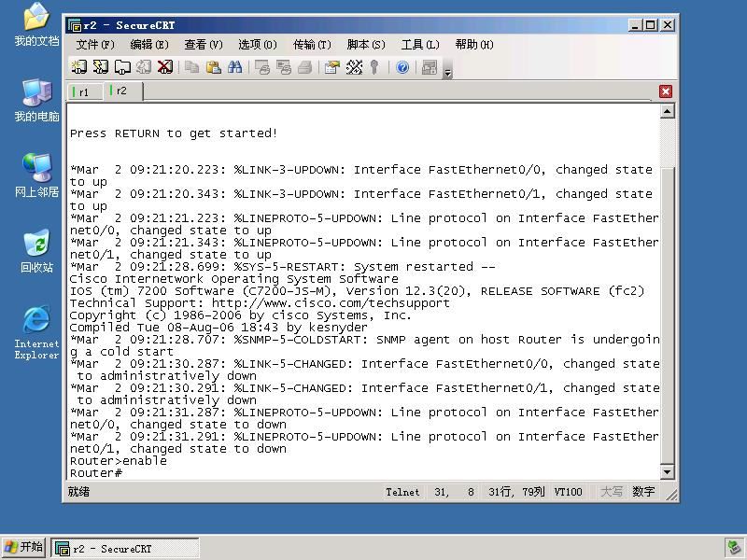Viewport: 747px width, 560px height.
Task: Click the Print Screen toolbar icon
Action: coord(262,67)
